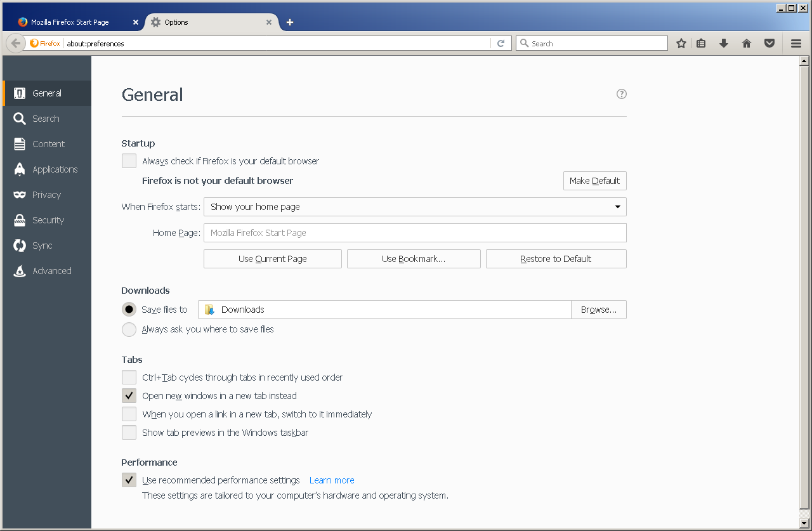Viewport: 812px width, 531px height.
Task: Click the Make Default button
Action: coord(595,181)
